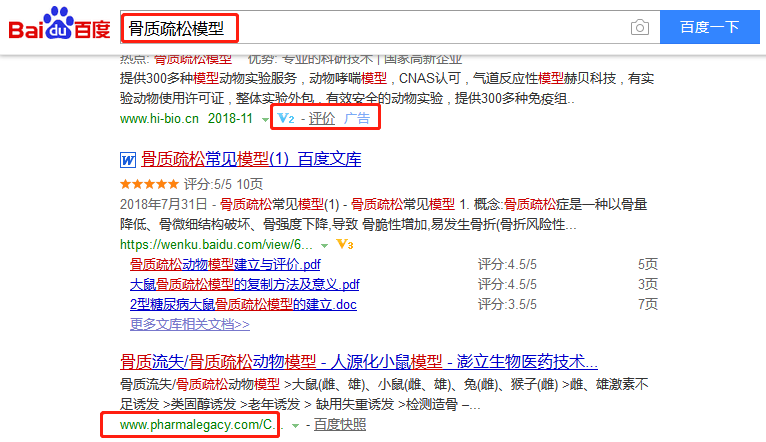Click the Baidu logo

pyautogui.click(x=59, y=23)
